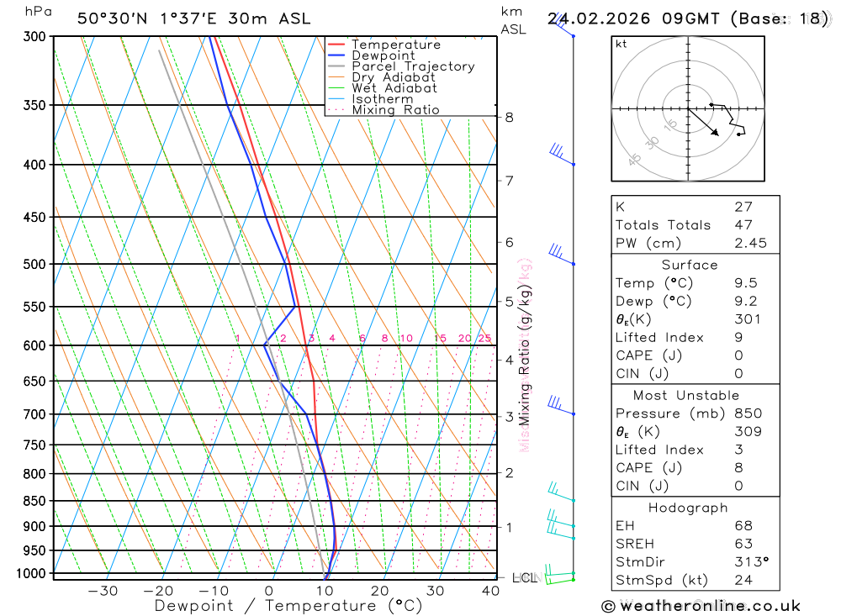Screen dimensions: 841x616
Task: Click the 500 hPa pressure axis label
Action: click(x=34, y=265)
